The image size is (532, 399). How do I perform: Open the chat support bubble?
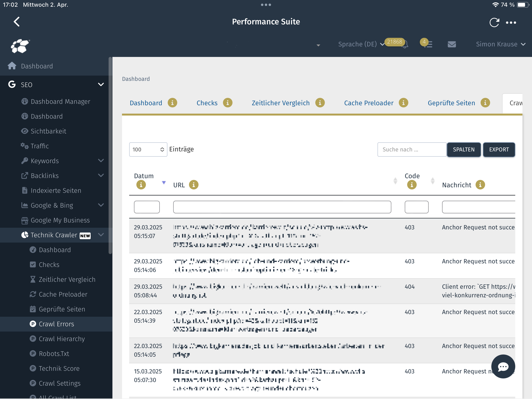[503, 366]
